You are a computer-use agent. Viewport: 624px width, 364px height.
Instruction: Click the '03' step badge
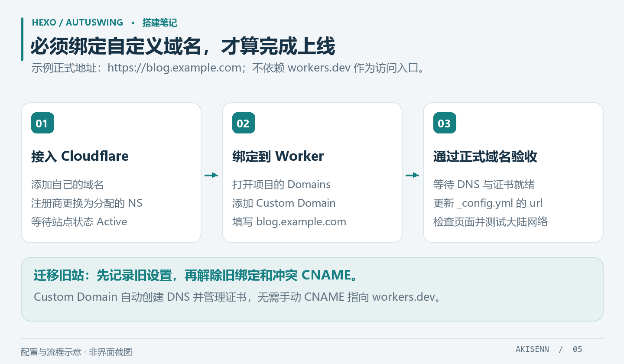tap(445, 123)
